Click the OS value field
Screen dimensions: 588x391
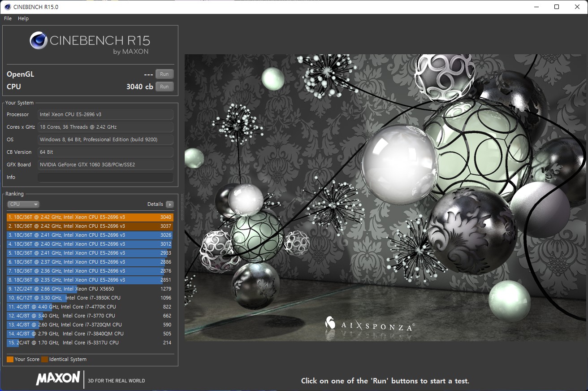(x=106, y=139)
